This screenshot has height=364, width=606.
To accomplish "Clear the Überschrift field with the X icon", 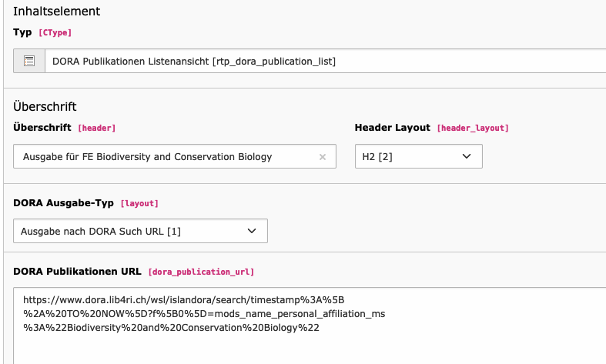I will (x=323, y=157).
